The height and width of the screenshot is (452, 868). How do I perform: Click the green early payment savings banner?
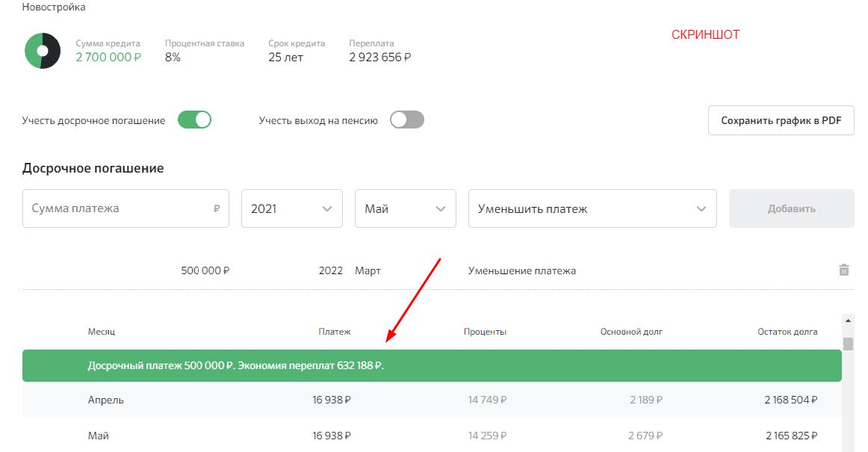point(432,365)
